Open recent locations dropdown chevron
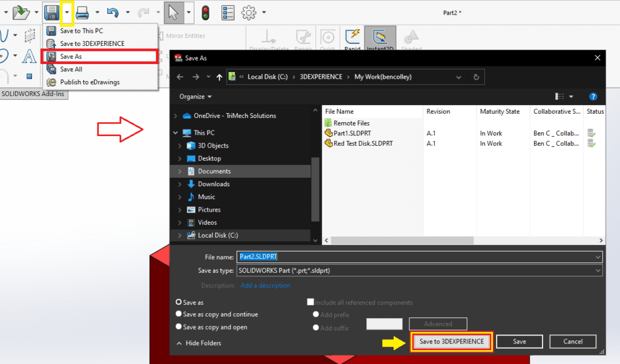 click(208, 77)
